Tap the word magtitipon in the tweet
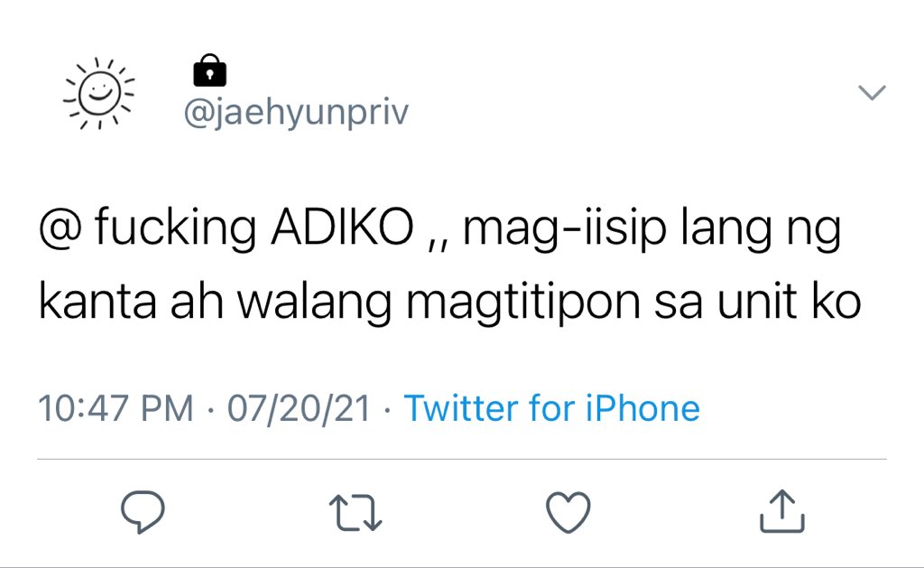 click(x=523, y=303)
